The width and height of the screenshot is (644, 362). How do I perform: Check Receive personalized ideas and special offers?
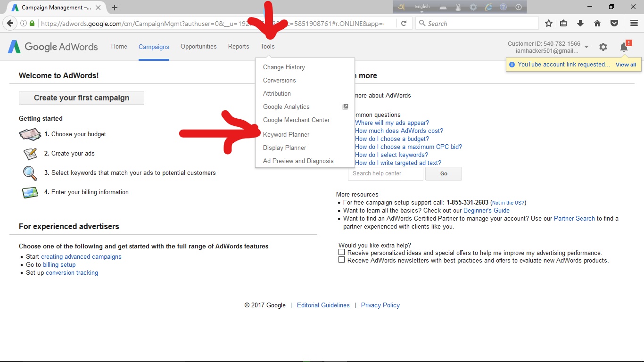coord(341,253)
